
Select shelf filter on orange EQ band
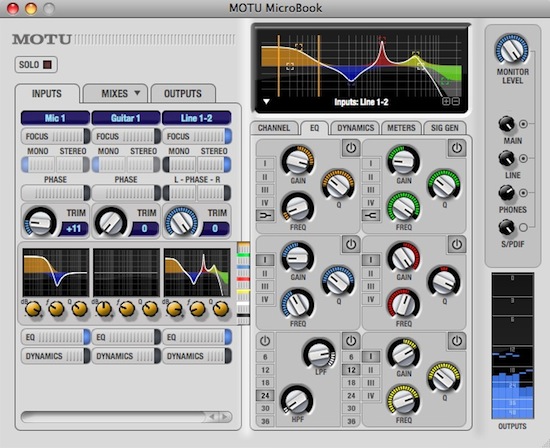point(265,215)
